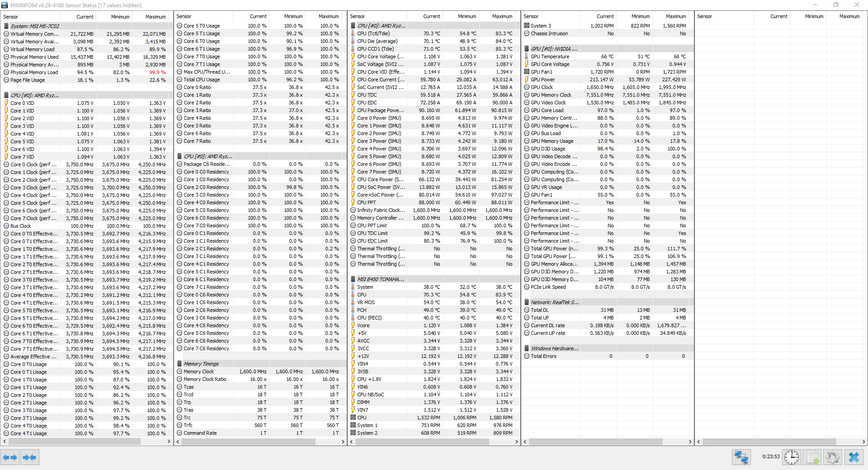Image resolution: width=868 pixels, height=470 pixels.
Task: Select the GPU [#0]: NVIDIA group header
Action: (607, 49)
